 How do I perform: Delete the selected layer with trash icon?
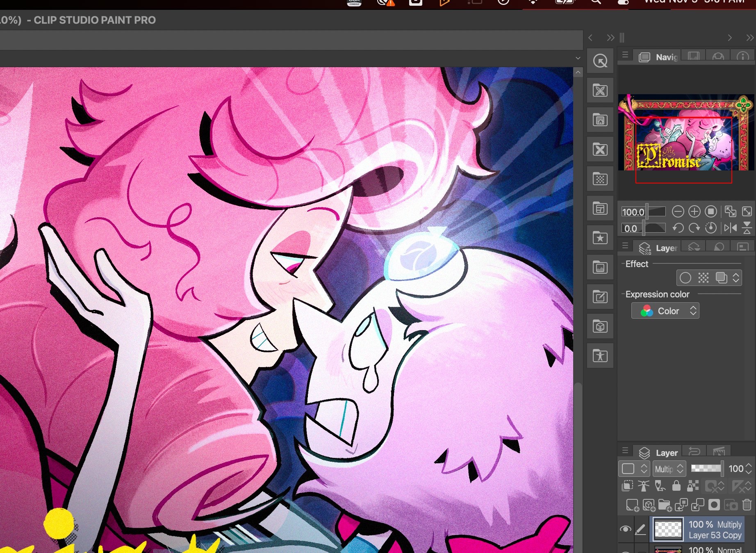point(747,505)
